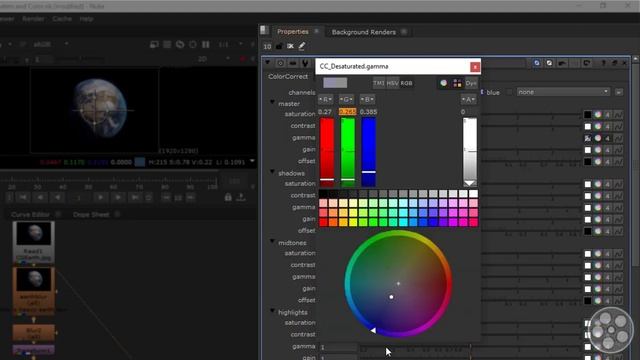
Task: Switch to the Dope Sheet tab
Action: point(91,214)
